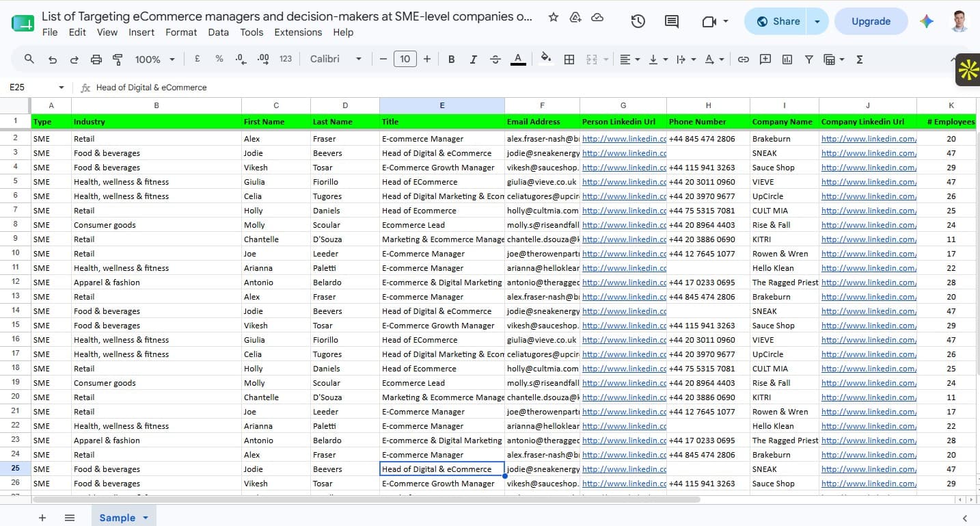980x526 pixels.
Task: Toggle italic formatting
Action: [x=473, y=60]
